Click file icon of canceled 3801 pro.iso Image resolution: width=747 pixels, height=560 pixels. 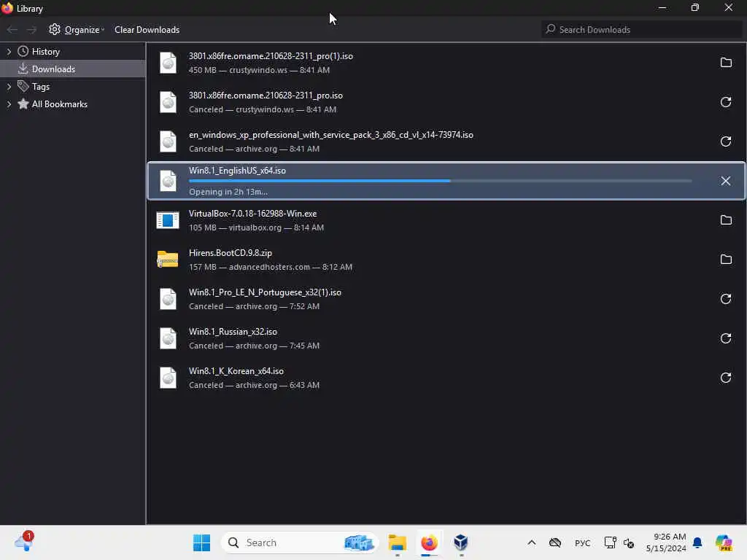point(168,102)
